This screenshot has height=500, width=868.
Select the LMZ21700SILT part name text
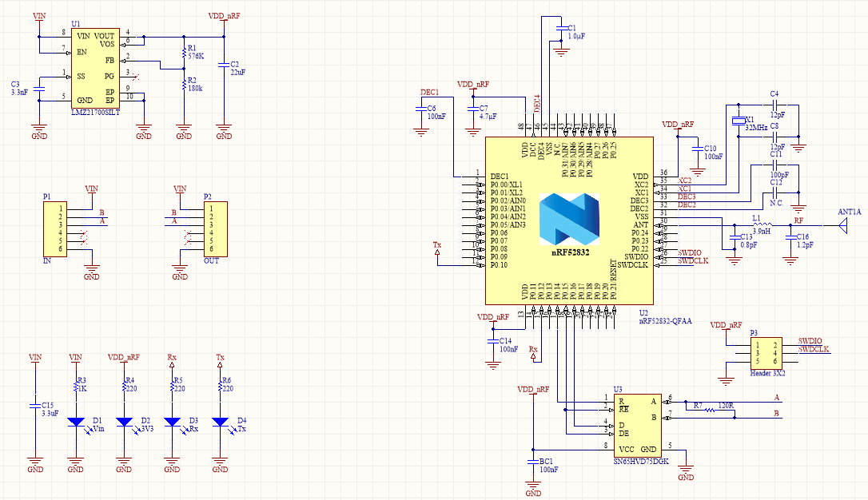click(95, 113)
